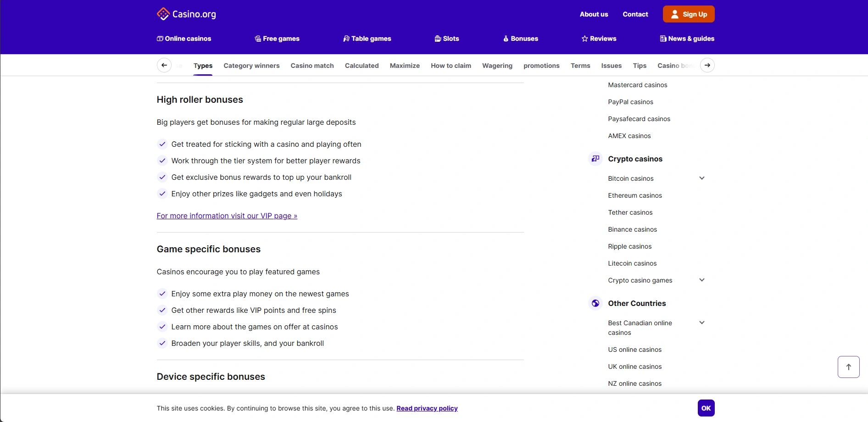The height and width of the screenshot is (422, 868).
Task: Click the Online casinos nav icon
Action: point(160,39)
